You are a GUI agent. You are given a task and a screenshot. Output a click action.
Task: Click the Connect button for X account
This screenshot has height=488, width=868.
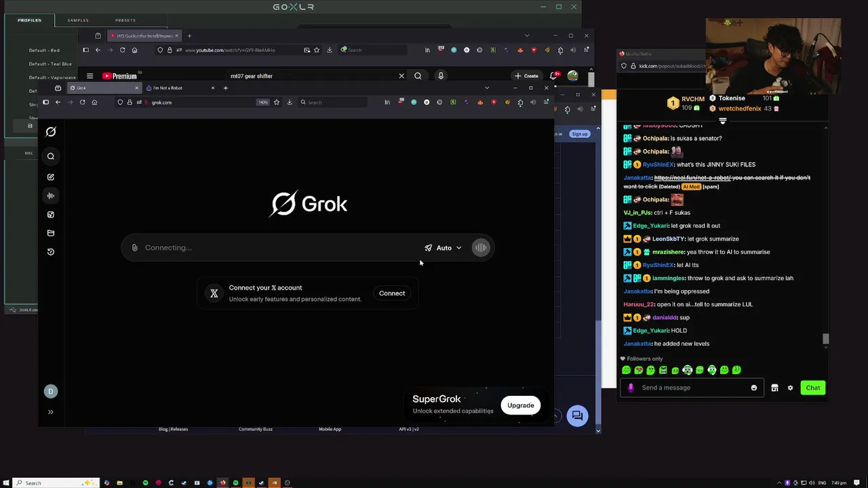[392, 293]
